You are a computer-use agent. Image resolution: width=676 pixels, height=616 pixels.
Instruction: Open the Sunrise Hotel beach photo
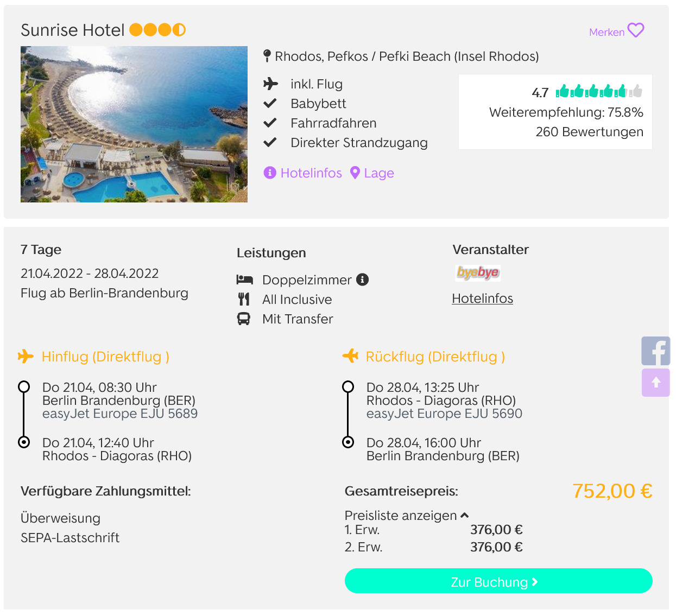(134, 124)
